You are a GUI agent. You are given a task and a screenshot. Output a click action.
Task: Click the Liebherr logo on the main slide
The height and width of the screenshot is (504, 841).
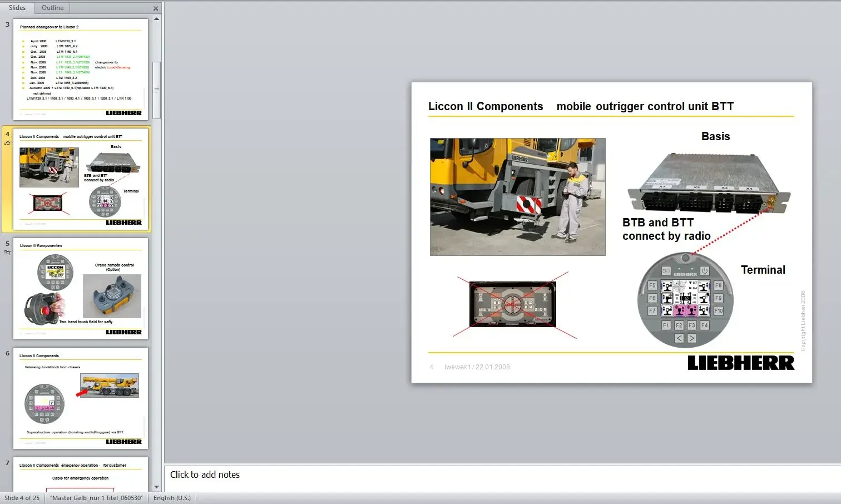(x=740, y=363)
